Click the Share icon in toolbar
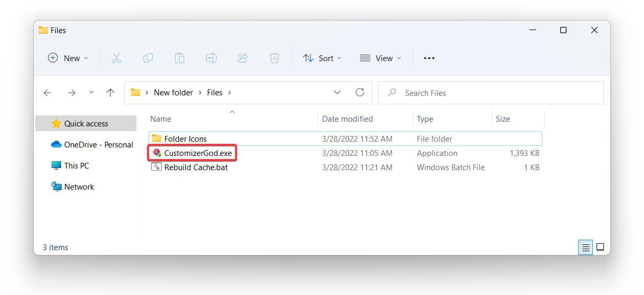The height and width of the screenshot is (295, 644). 243,58
